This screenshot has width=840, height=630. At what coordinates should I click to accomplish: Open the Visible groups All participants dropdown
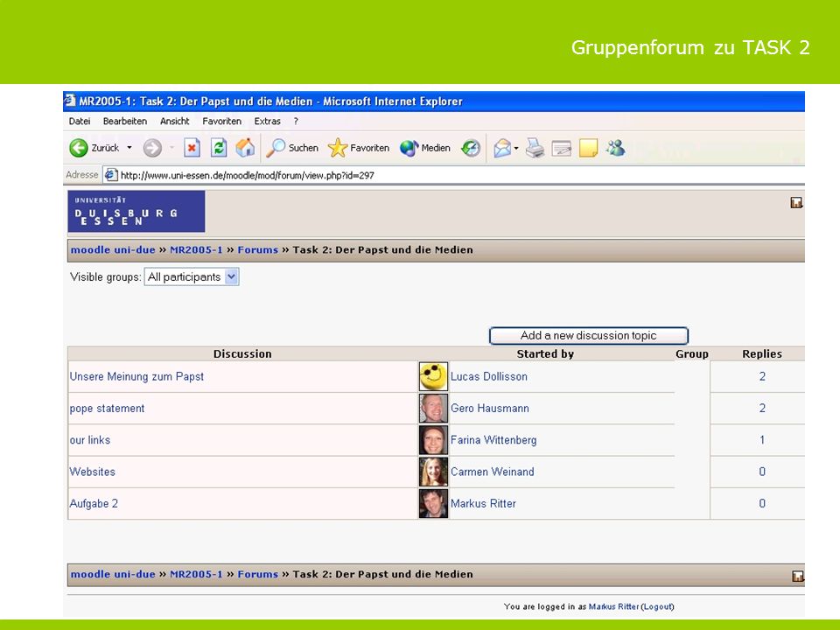[192, 277]
